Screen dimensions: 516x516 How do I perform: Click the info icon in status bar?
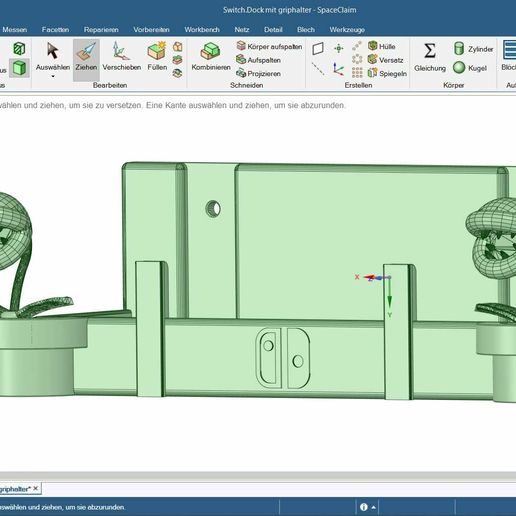pyautogui.click(x=363, y=507)
